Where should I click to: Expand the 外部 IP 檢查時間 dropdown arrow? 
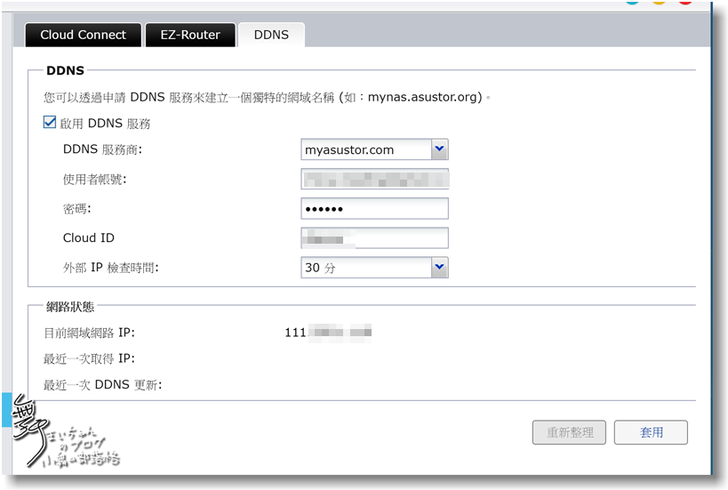click(x=439, y=267)
